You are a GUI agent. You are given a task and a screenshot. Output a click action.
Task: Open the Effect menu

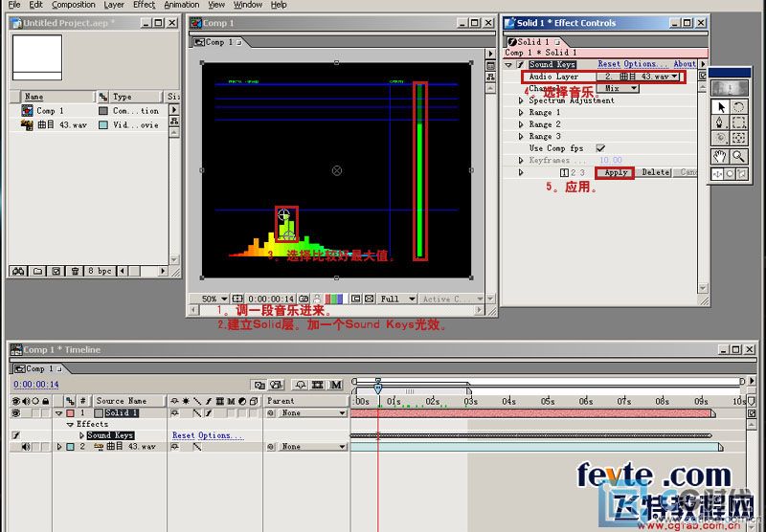click(x=145, y=5)
